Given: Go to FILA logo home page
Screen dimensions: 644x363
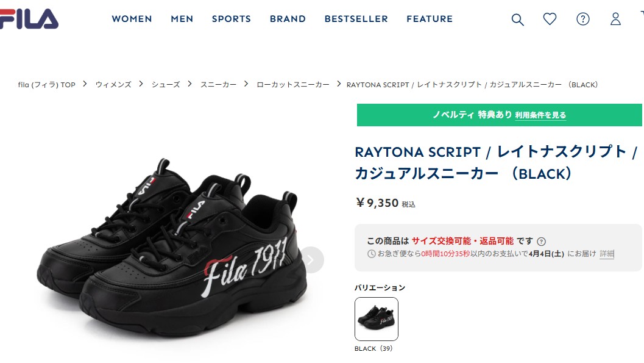Looking at the screenshot, I should [29, 19].
